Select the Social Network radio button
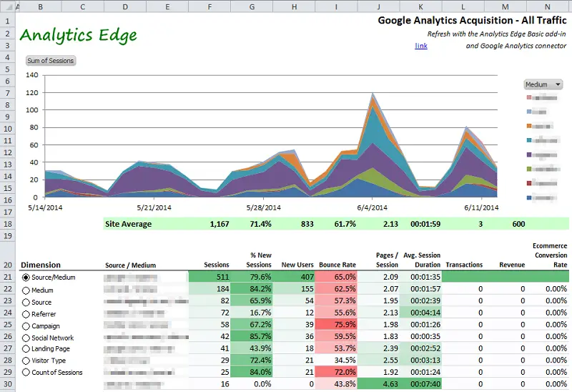Viewport: 572px width, 392px height. tap(26, 338)
